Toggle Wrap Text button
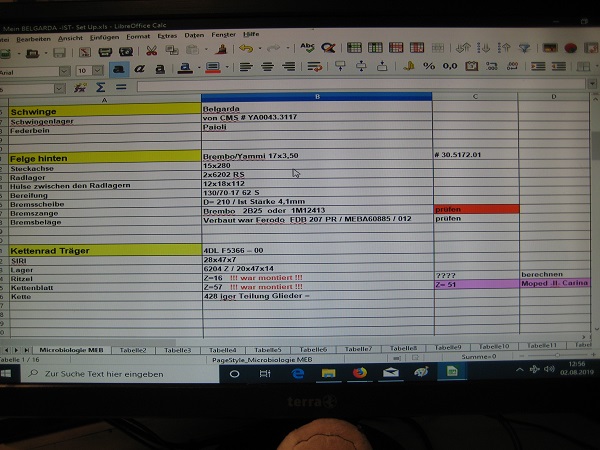The height and width of the screenshot is (450, 600). [315, 67]
